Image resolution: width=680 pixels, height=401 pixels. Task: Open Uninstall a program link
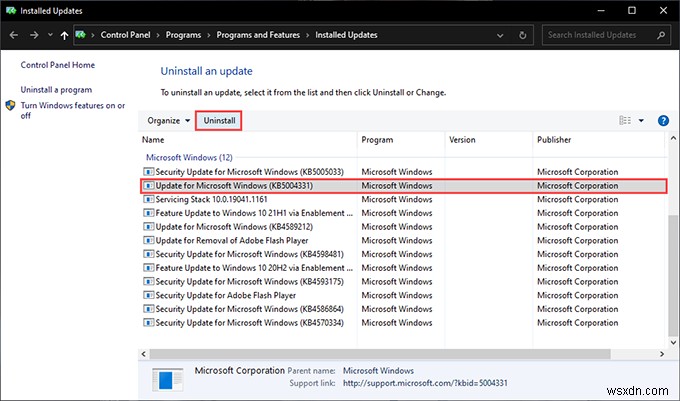(x=56, y=90)
